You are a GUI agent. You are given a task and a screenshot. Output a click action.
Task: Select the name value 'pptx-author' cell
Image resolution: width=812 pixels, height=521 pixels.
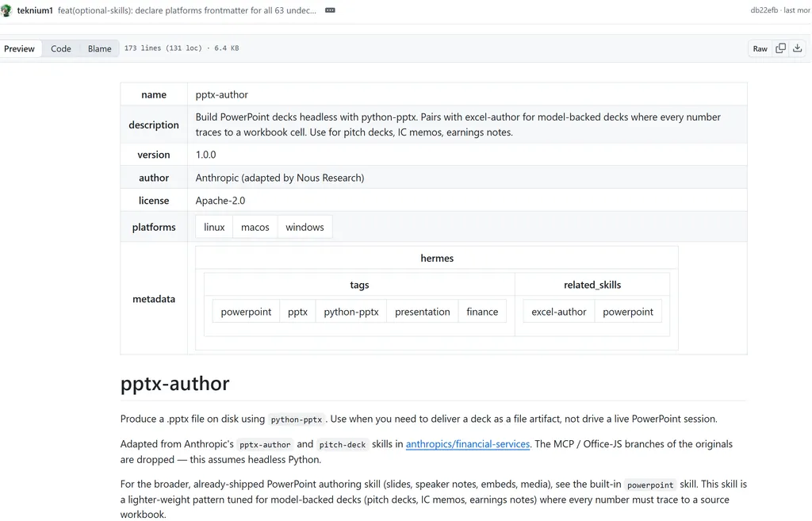coord(467,94)
